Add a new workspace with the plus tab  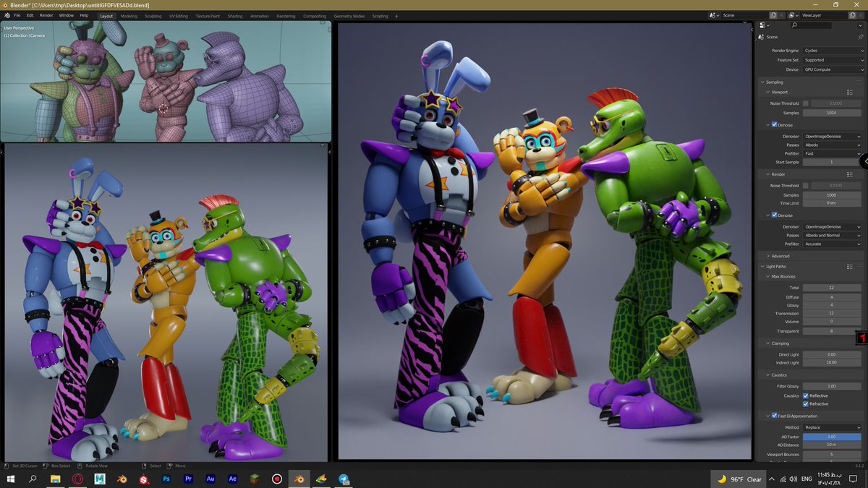click(x=396, y=16)
